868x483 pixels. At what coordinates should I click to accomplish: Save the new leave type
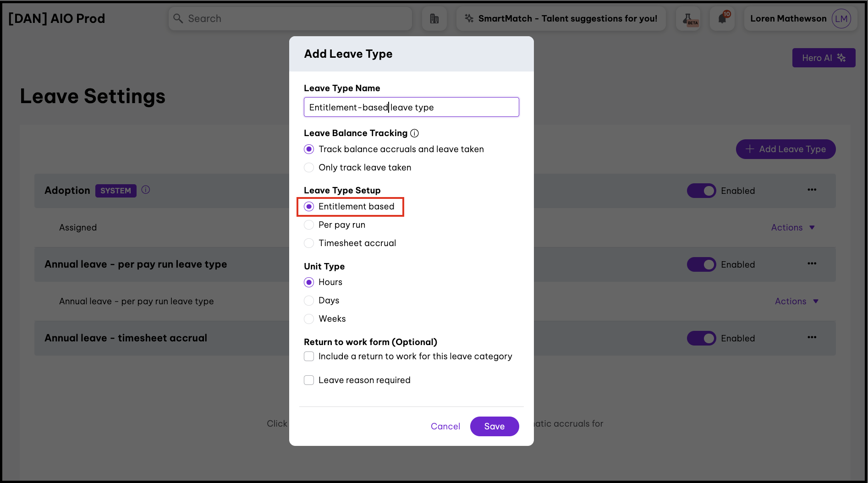tap(494, 427)
